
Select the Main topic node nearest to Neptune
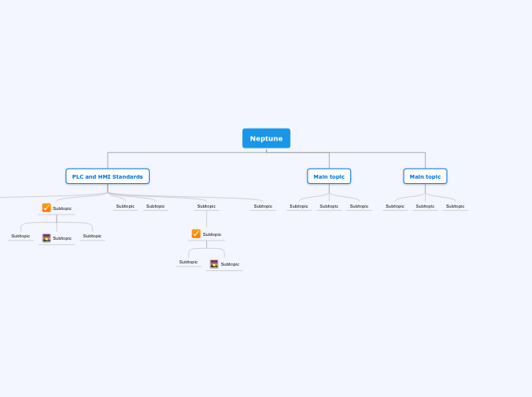point(329,176)
